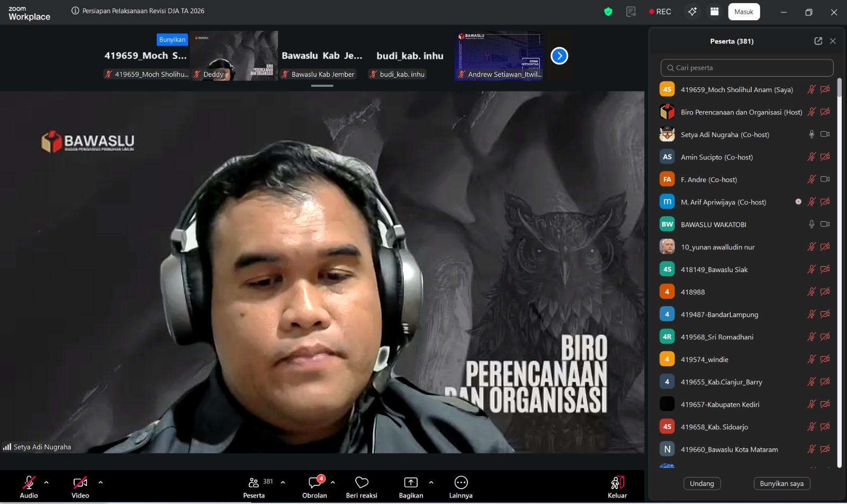Turn on camera with Video button
This screenshot has width=847, height=504.
point(80,482)
